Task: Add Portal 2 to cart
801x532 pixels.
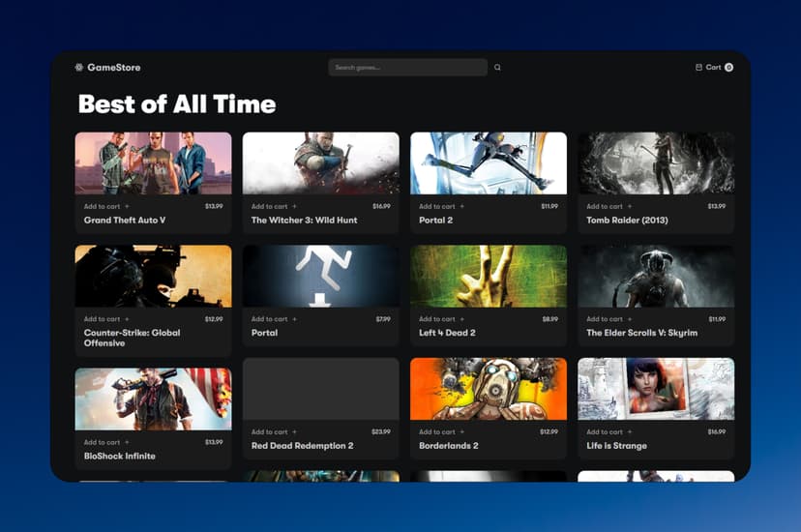Action: coord(442,206)
